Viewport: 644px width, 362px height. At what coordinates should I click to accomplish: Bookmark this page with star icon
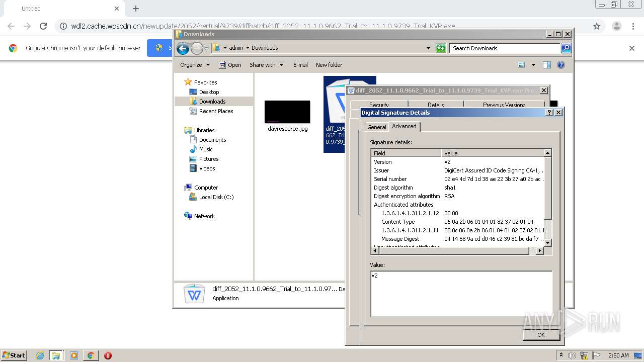[597, 26]
